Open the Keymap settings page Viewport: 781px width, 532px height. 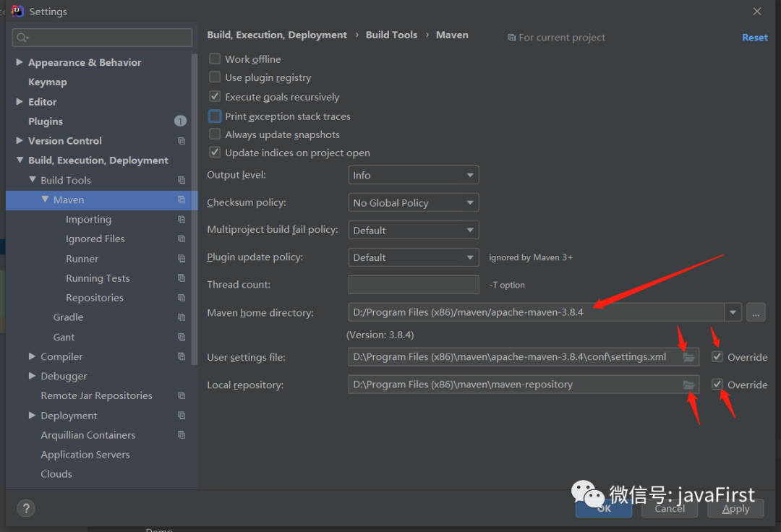click(47, 82)
